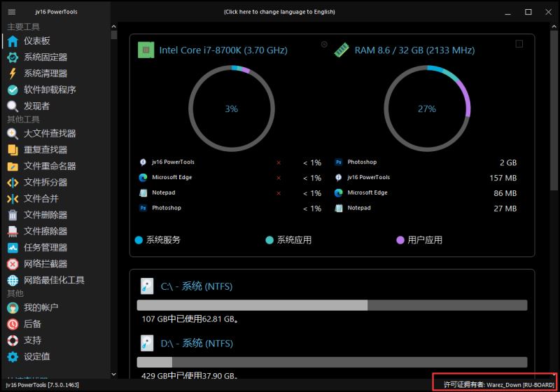This screenshot has width=560, height=392.
Task: Click the 系统服务 blue legend dot
Action: (x=139, y=240)
